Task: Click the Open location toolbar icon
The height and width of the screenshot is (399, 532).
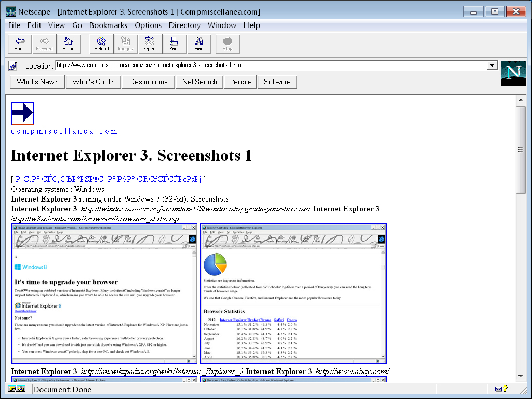Action: tap(150, 44)
